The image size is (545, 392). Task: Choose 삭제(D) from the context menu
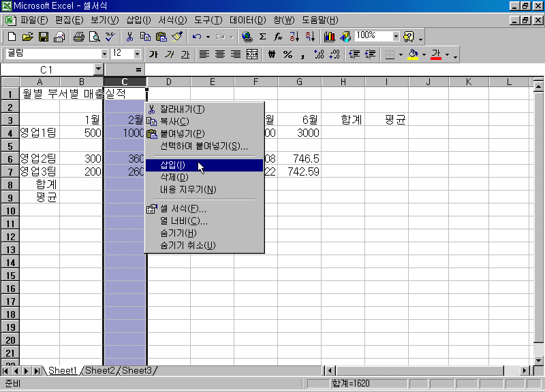click(x=204, y=178)
